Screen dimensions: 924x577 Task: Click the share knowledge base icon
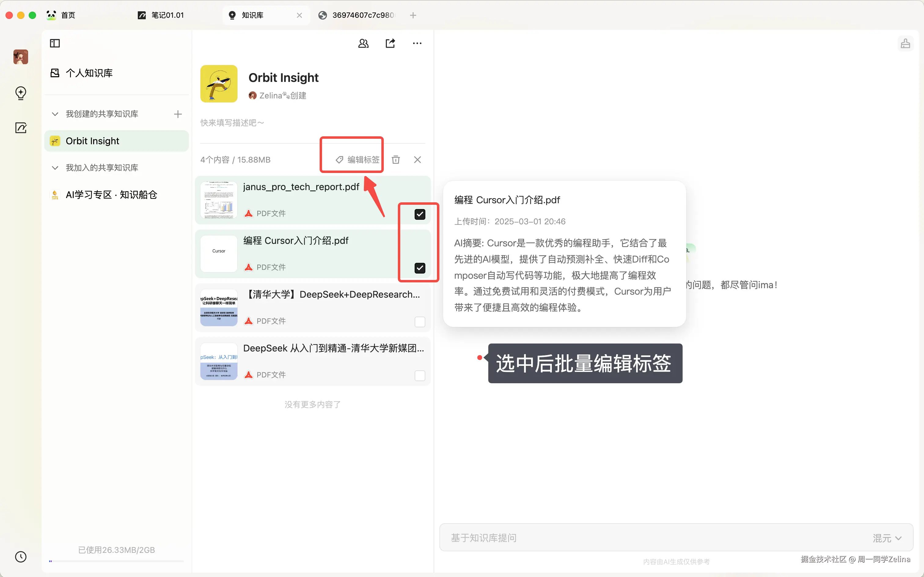click(x=390, y=43)
